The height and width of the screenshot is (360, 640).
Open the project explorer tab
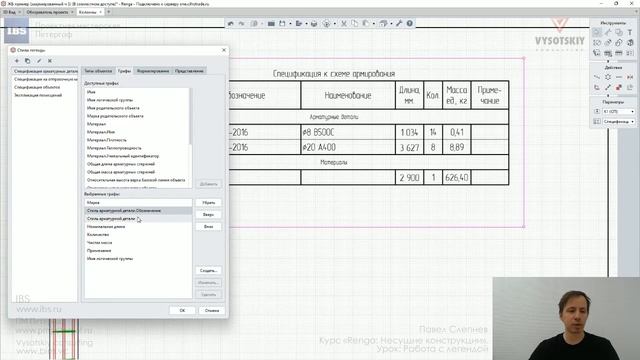pos(48,12)
